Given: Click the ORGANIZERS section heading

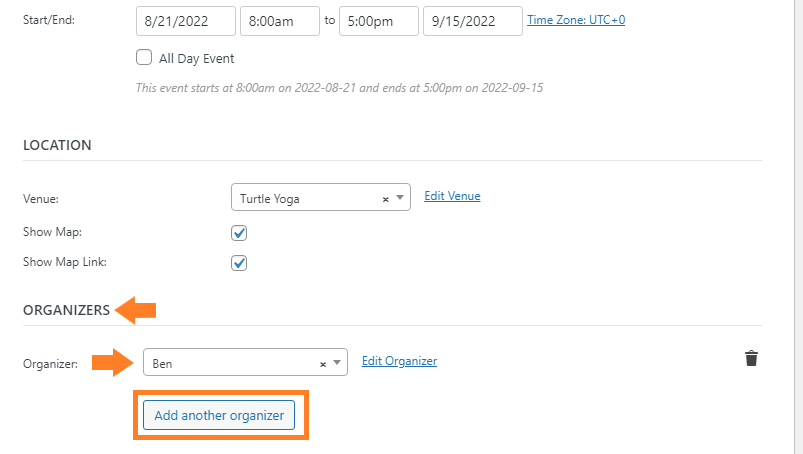Looking at the screenshot, I should point(67,310).
